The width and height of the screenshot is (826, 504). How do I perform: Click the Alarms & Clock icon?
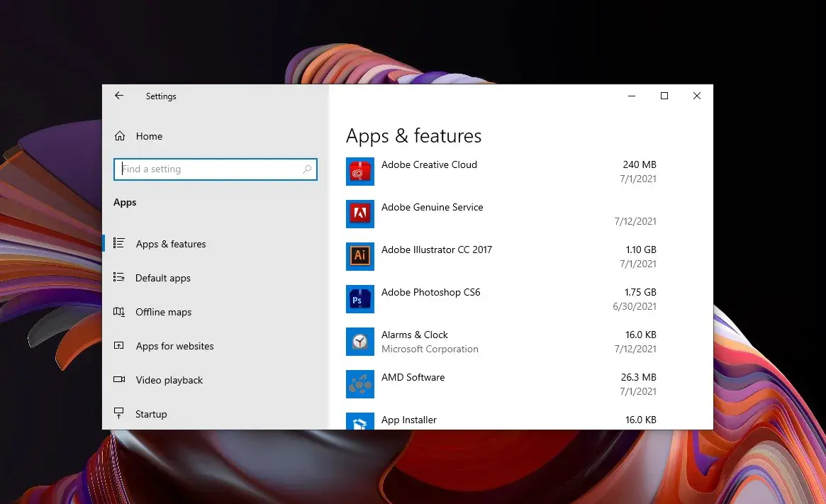(x=359, y=342)
